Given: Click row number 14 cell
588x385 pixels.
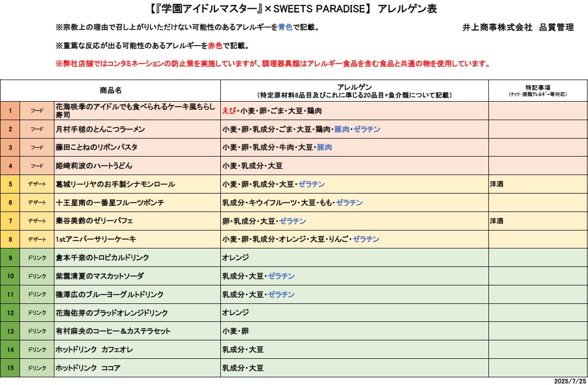Looking at the screenshot, I should (10, 350).
